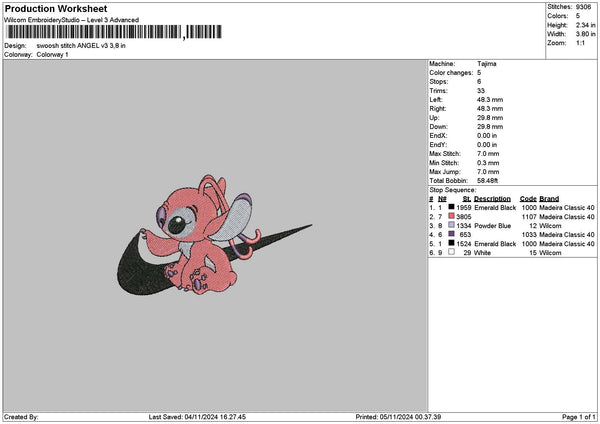Viewport: 600px width, 424px height.
Task: Click the 'Last Saved: 04/11/2024' footer text
Action: coord(197,417)
